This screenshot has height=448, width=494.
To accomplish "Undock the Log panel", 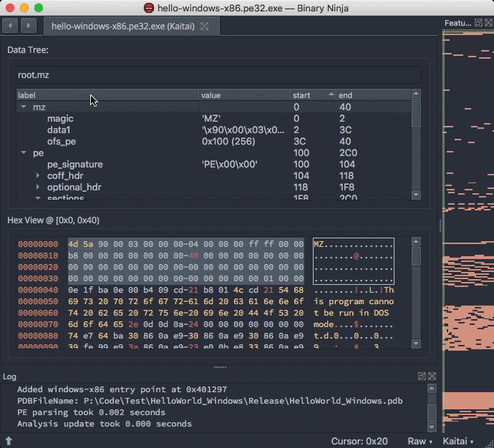I will click(x=422, y=376).
